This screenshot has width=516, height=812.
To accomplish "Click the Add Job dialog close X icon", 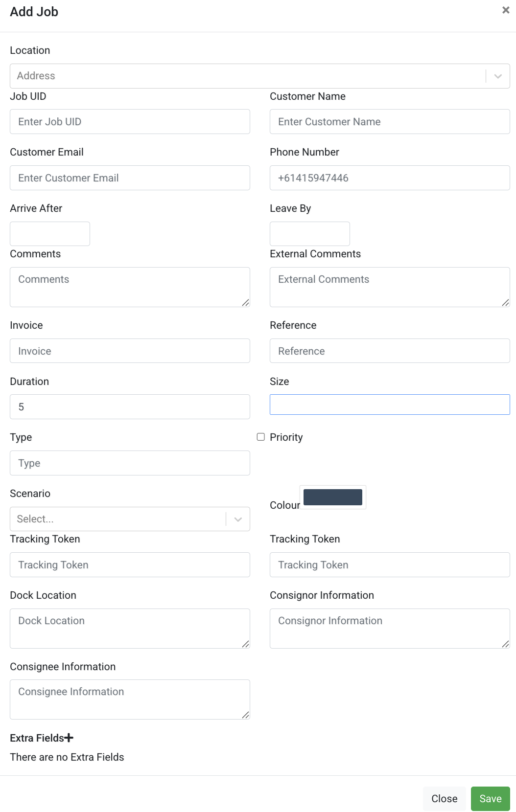I will [505, 10].
